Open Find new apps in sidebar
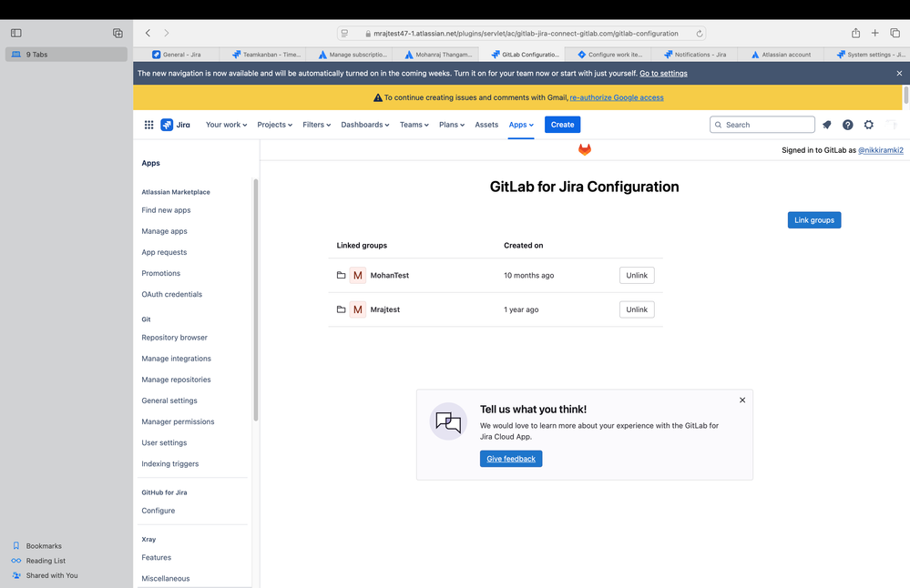Screen dimensions: 910x588 tap(166, 210)
